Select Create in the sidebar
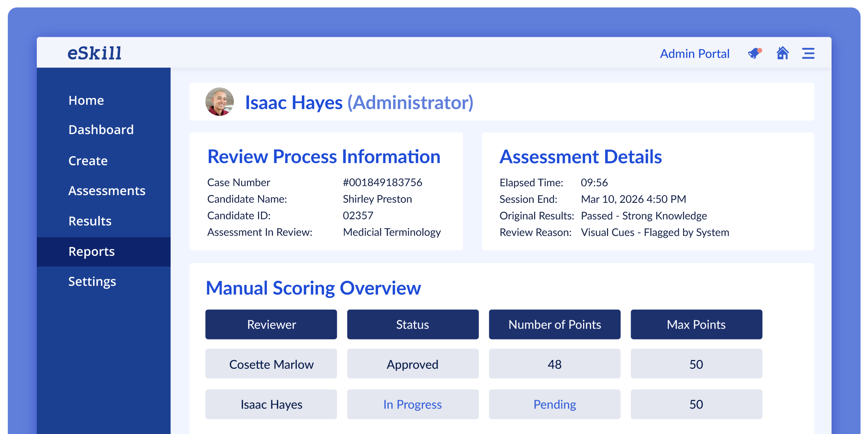 tap(88, 161)
